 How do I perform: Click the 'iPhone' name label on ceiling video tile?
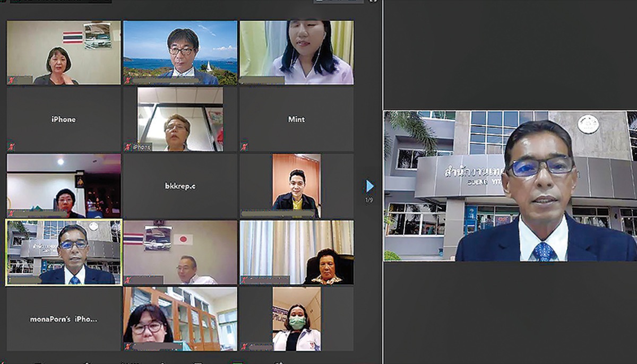(142, 147)
